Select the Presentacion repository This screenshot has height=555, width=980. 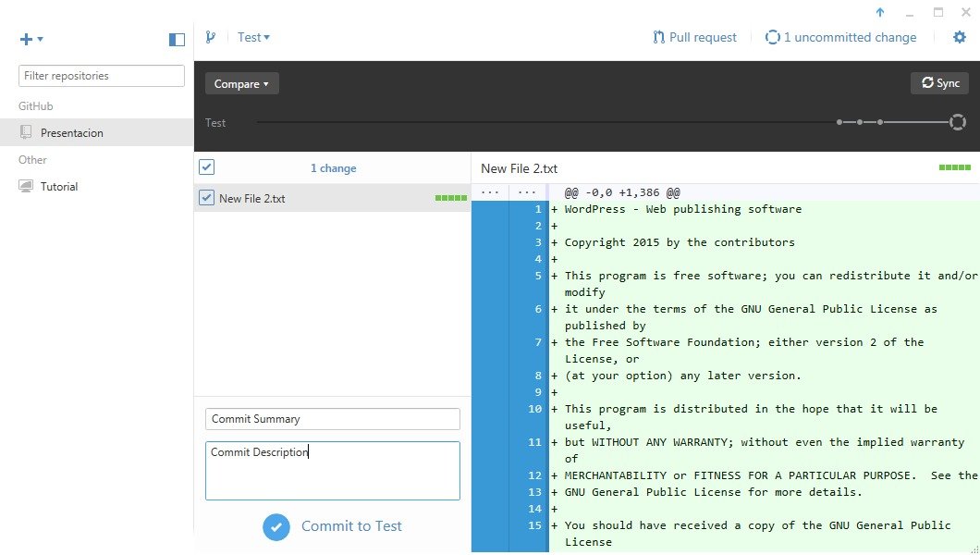[x=97, y=132]
